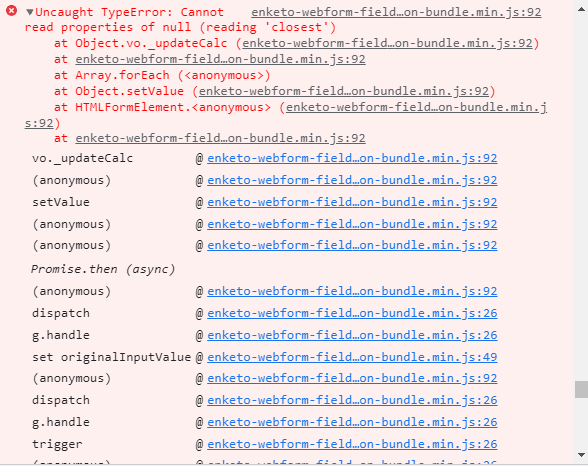Open source link on line below Object.vo._updateCalc
The height and width of the screenshot is (466, 588).
pyautogui.click(x=220, y=59)
